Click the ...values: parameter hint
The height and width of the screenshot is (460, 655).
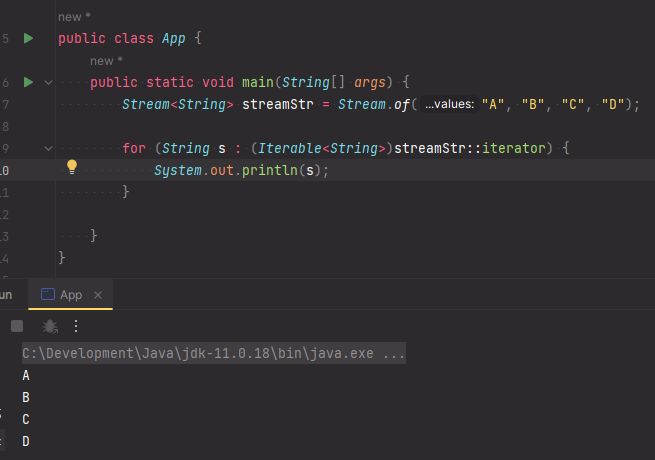point(449,104)
